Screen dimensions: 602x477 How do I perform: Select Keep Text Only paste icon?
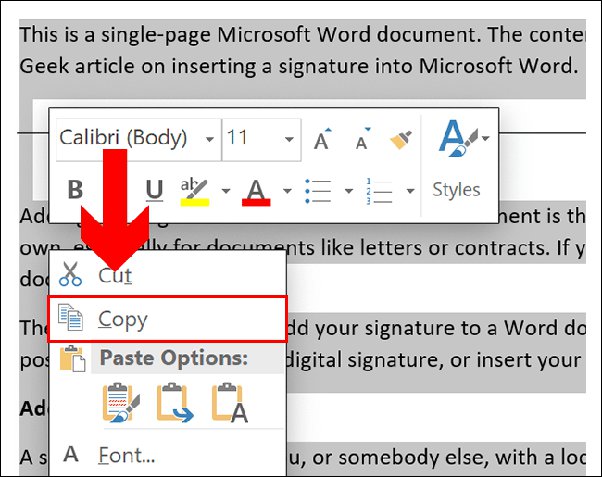point(227,402)
